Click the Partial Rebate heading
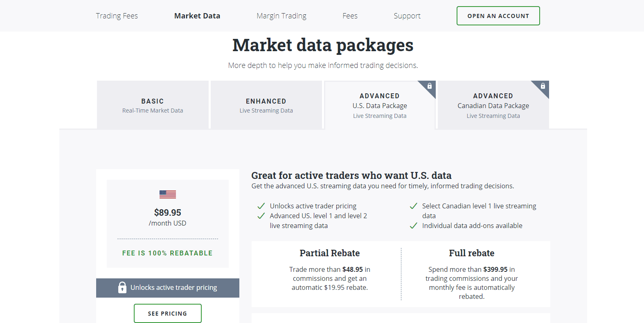Viewport: 644px width, 323px height. pos(330,253)
